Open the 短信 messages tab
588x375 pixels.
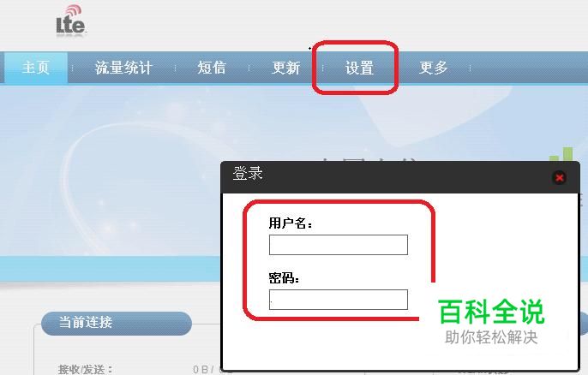212,68
